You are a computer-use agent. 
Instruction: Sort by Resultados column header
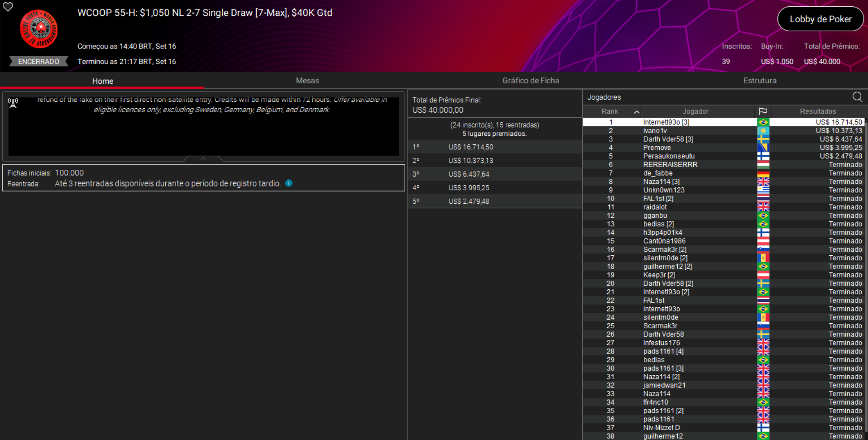point(818,111)
